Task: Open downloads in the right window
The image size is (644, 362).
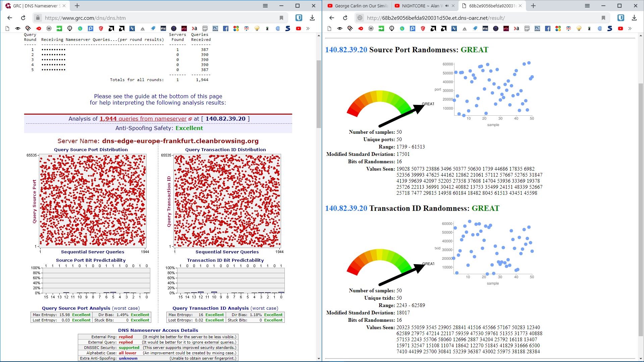Action: coord(634,18)
